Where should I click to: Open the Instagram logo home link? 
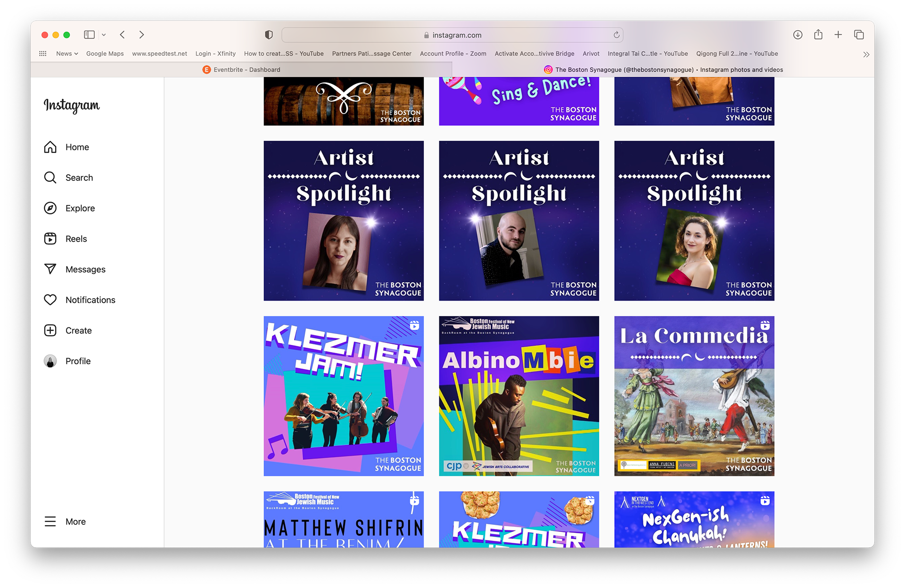tap(72, 105)
